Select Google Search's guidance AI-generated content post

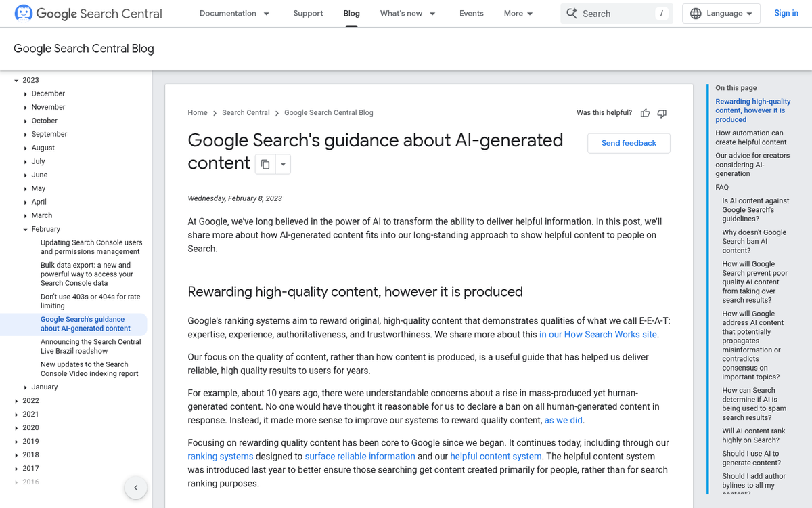click(85, 324)
